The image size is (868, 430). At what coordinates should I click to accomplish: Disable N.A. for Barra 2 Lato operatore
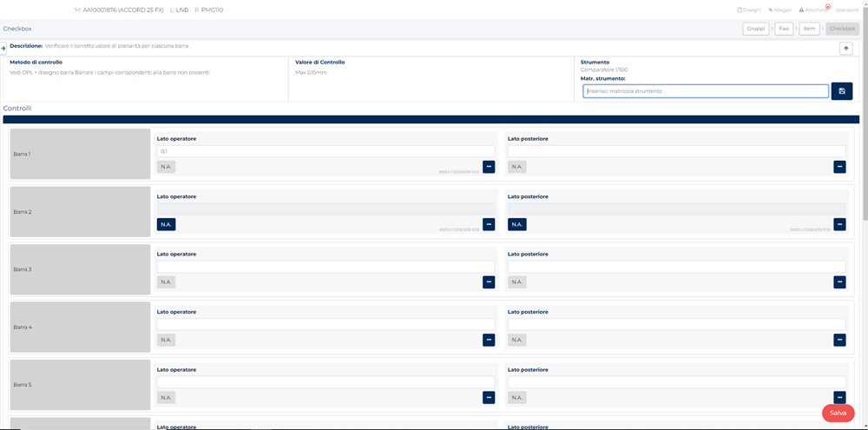tap(166, 224)
